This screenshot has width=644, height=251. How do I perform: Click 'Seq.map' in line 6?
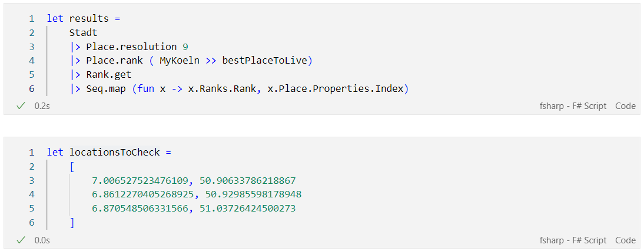tap(106, 89)
